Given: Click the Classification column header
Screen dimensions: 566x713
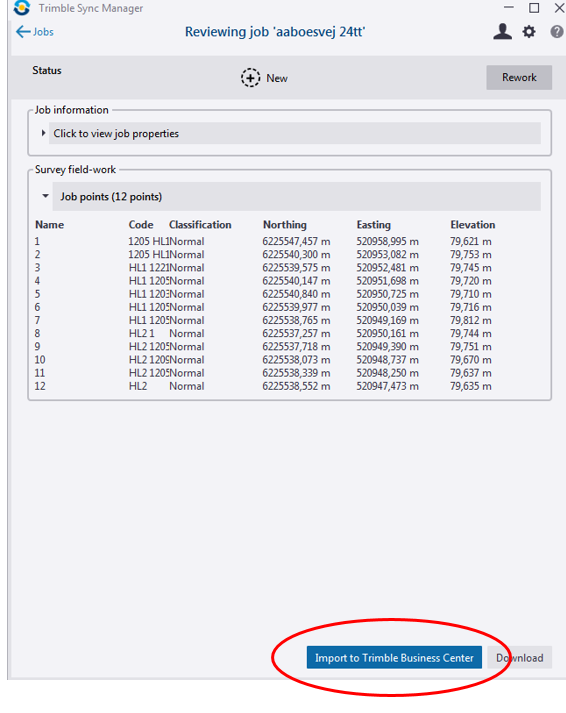Looking at the screenshot, I should [x=200, y=225].
